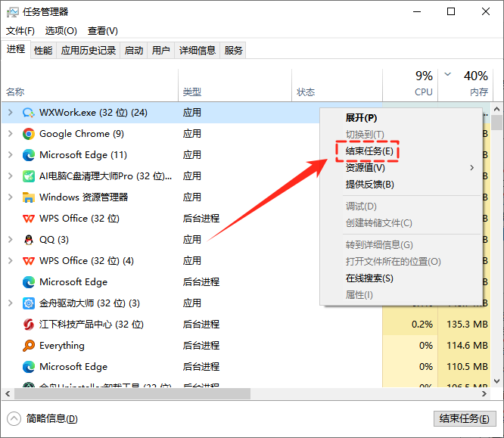The width and height of the screenshot is (504, 438).
Task: Select the QQ (3) row name
Action: (x=54, y=240)
